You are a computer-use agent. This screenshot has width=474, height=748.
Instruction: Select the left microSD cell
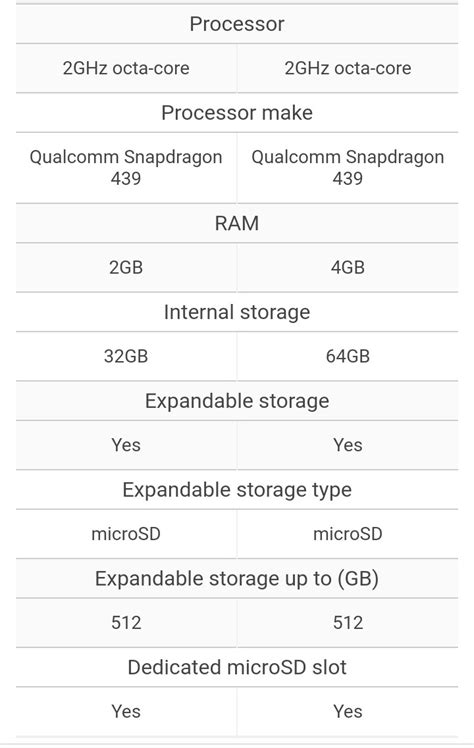coord(126,534)
